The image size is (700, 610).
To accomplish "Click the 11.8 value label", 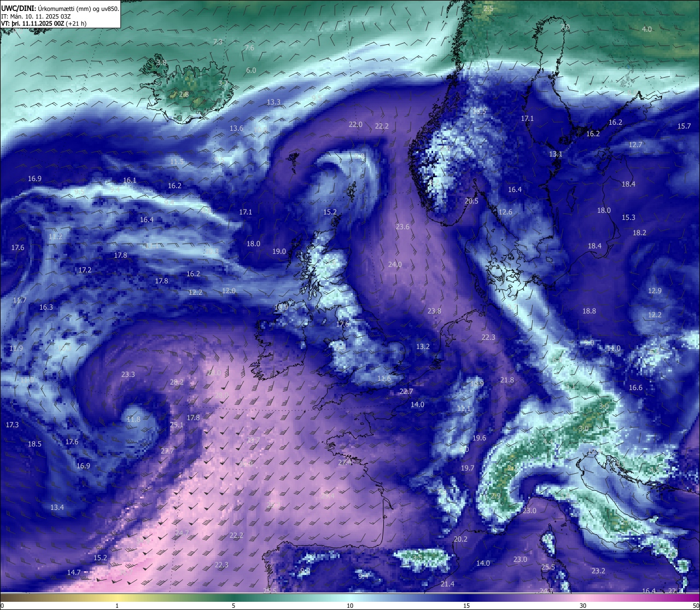I will point(133,420).
